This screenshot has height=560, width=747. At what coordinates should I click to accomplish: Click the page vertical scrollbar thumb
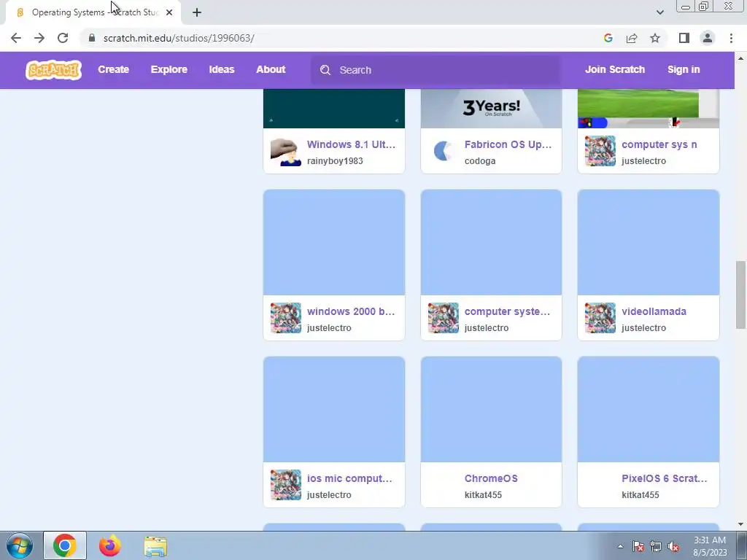[740, 295]
